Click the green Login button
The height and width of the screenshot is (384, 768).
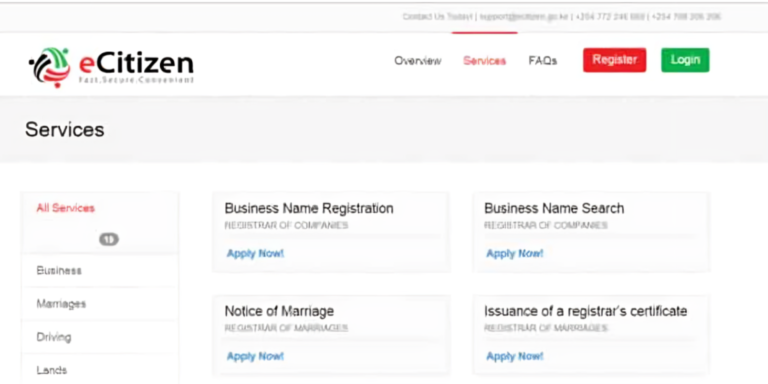coord(685,60)
